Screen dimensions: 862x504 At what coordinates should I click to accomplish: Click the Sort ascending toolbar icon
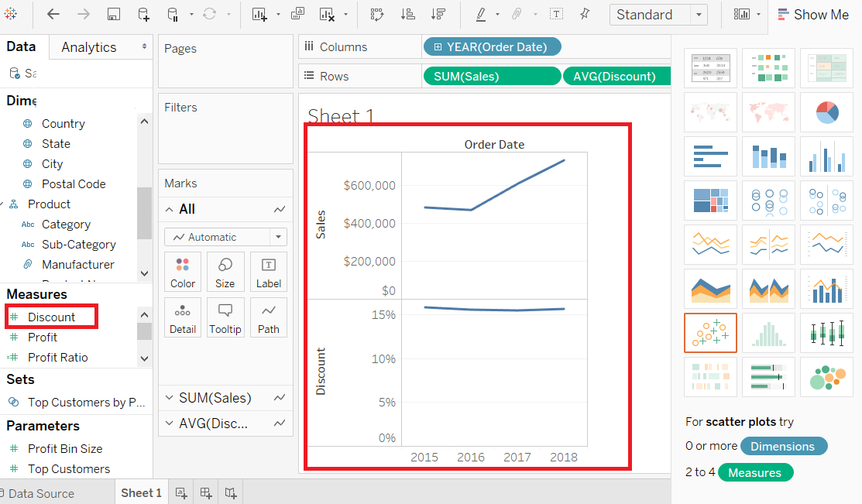408,15
